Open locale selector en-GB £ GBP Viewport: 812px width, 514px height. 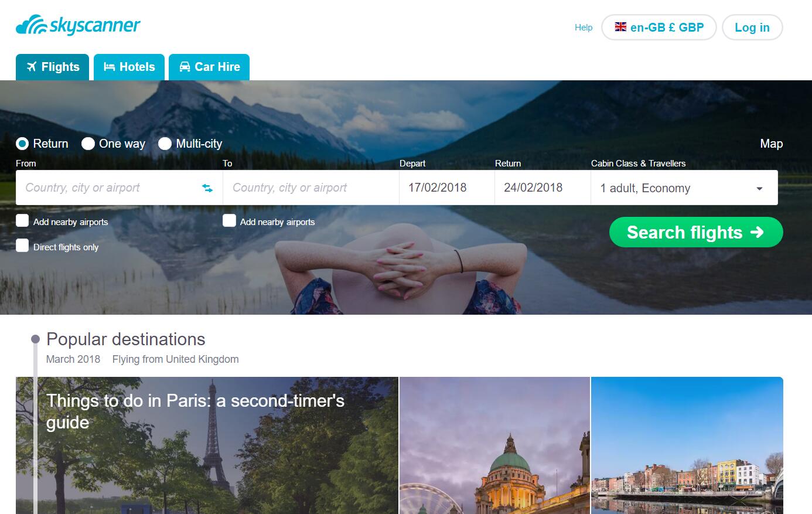click(659, 28)
